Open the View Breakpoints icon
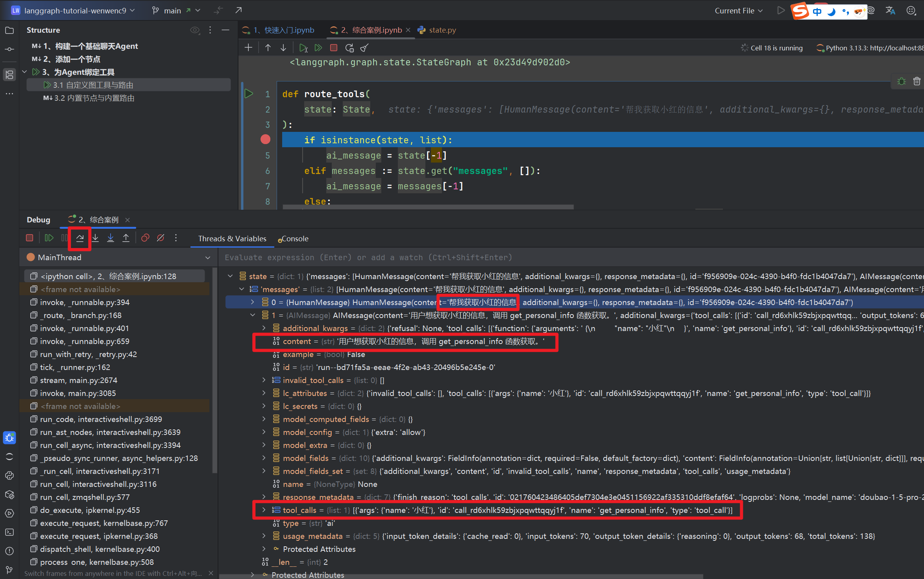924x579 pixels. pos(145,238)
